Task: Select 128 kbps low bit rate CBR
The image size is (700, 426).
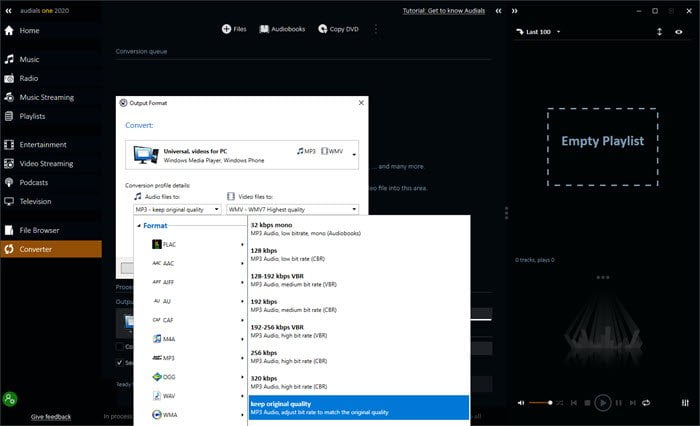Action: [x=359, y=255]
